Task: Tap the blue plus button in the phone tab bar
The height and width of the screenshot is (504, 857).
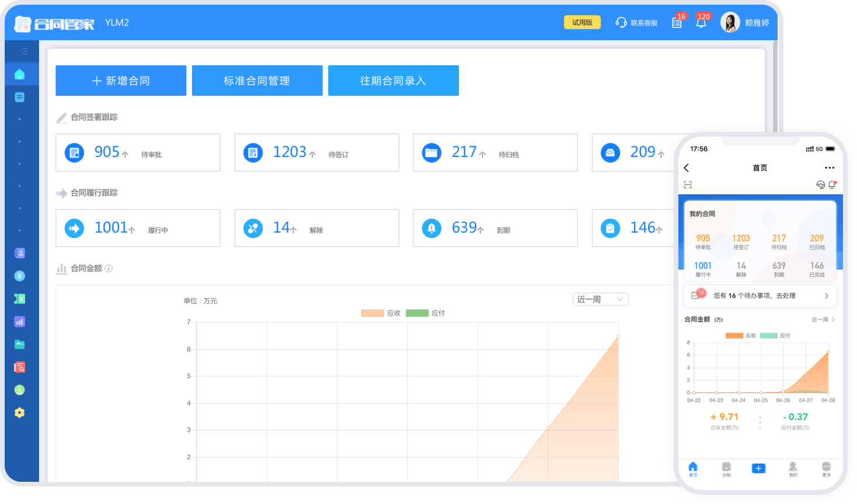Action: tap(758, 468)
